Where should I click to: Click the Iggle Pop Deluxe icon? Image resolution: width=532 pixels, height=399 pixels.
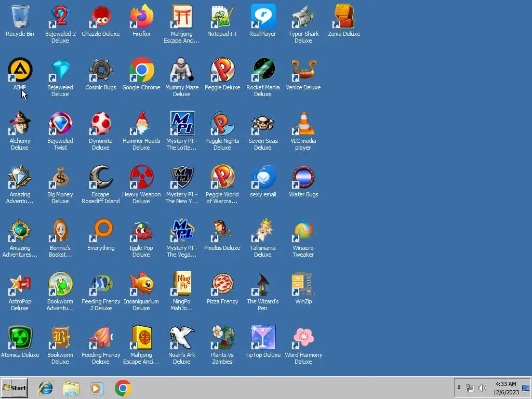[141, 230]
